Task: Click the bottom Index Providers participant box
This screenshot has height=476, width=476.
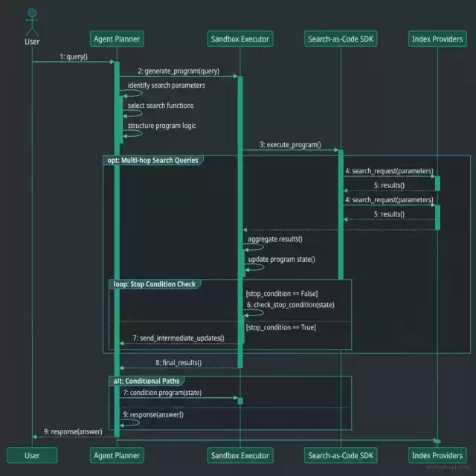Action: pos(437,455)
